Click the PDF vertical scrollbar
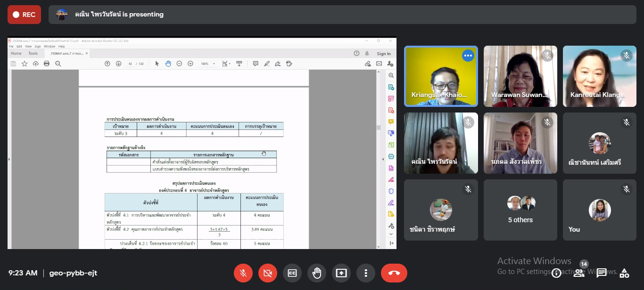The height and width of the screenshot is (290, 644). 378,127
